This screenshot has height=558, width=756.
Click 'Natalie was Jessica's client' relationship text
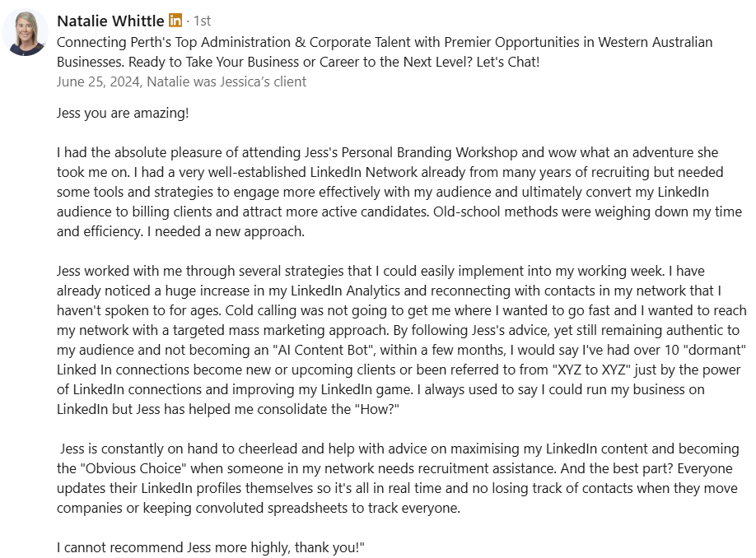point(226,82)
